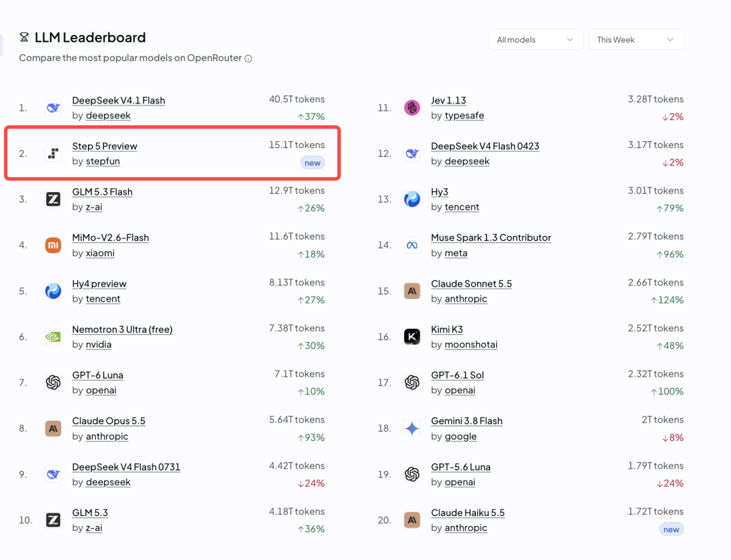The width and height of the screenshot is (731, 560).
Task: Click the Z logo beside GLM 5.3 Flash
Action: pos(53,199)
